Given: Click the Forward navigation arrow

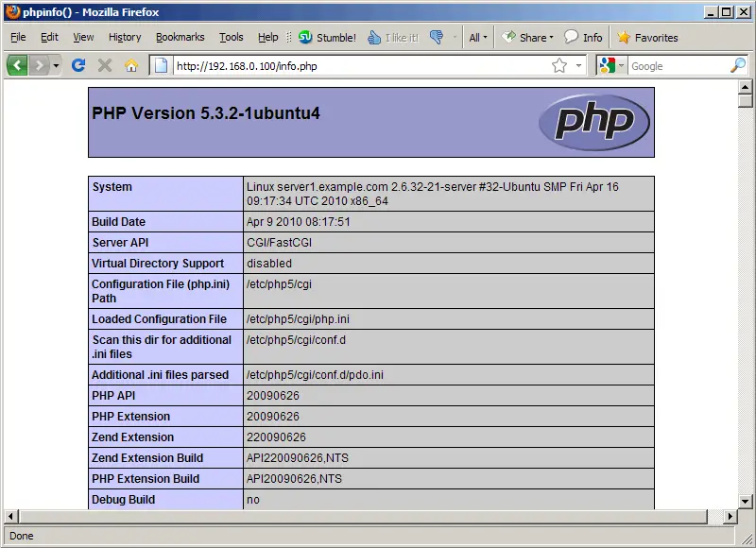Looking at the screenshot, I should [39, 65].
